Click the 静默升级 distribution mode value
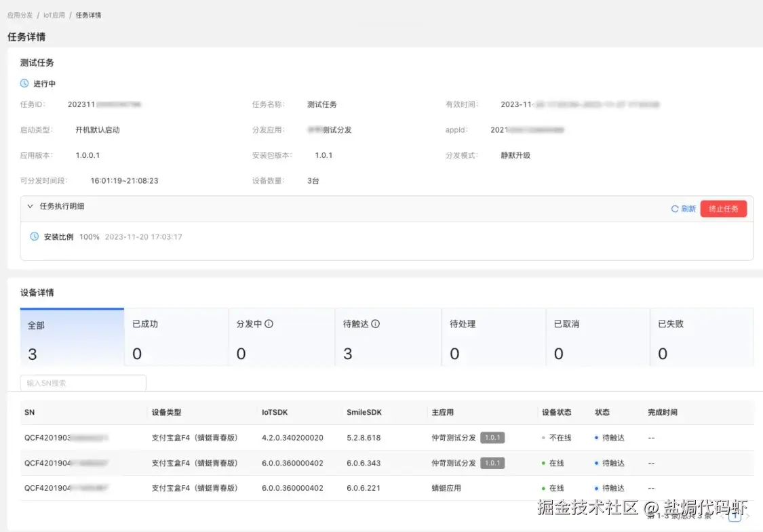Image resolution: width=763 pixels, height=532 pixels. coord(516,155)
